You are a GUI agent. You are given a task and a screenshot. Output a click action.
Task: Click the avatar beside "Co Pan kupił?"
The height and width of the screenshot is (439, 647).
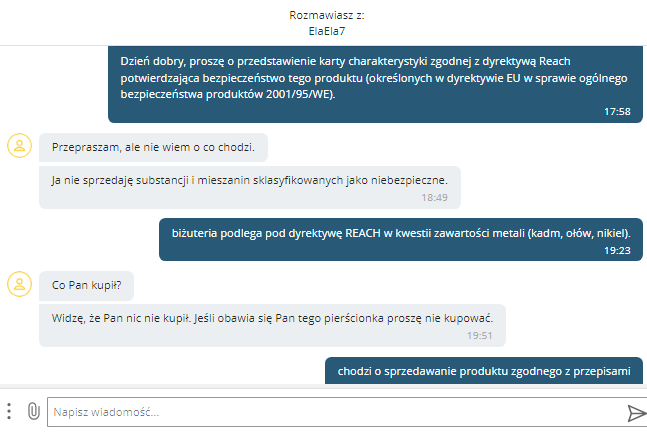click(x=18, y=284)
